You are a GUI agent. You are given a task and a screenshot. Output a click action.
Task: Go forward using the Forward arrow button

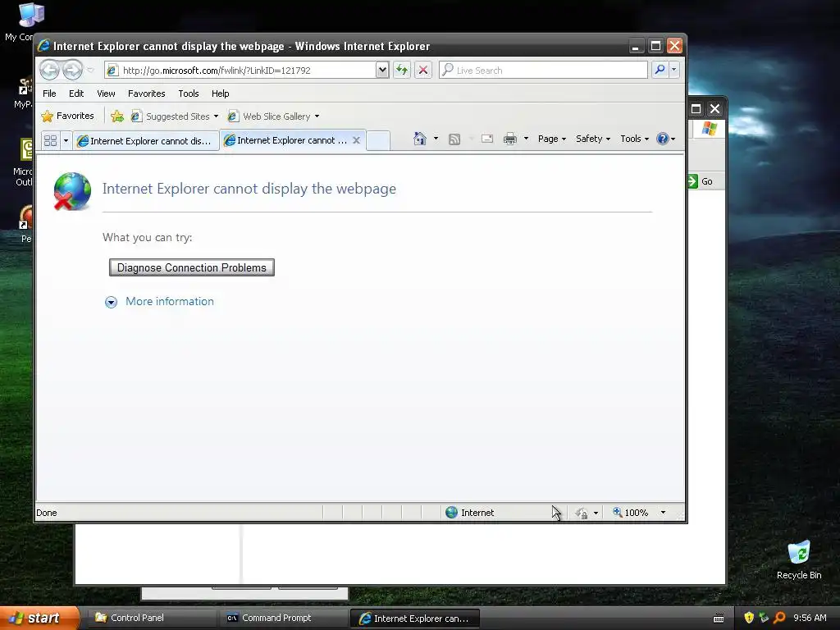click(x=72, y=70)
